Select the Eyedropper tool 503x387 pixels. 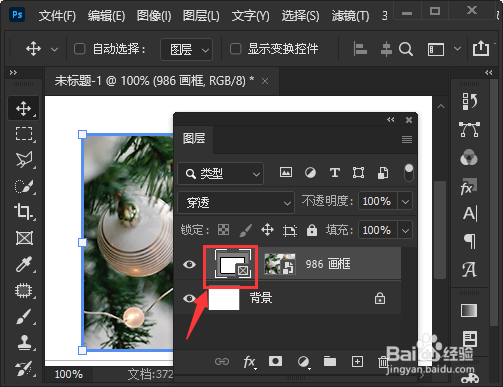(24, 264)
